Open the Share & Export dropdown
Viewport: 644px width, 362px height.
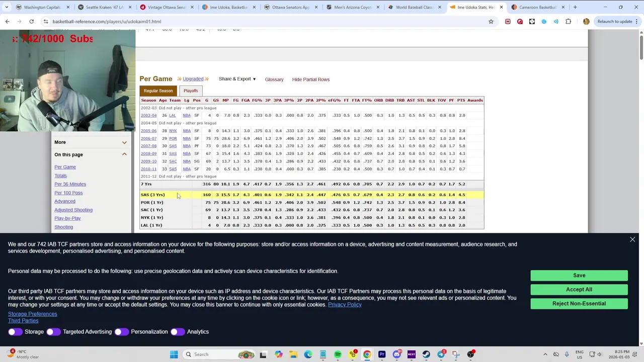[237, 79]
